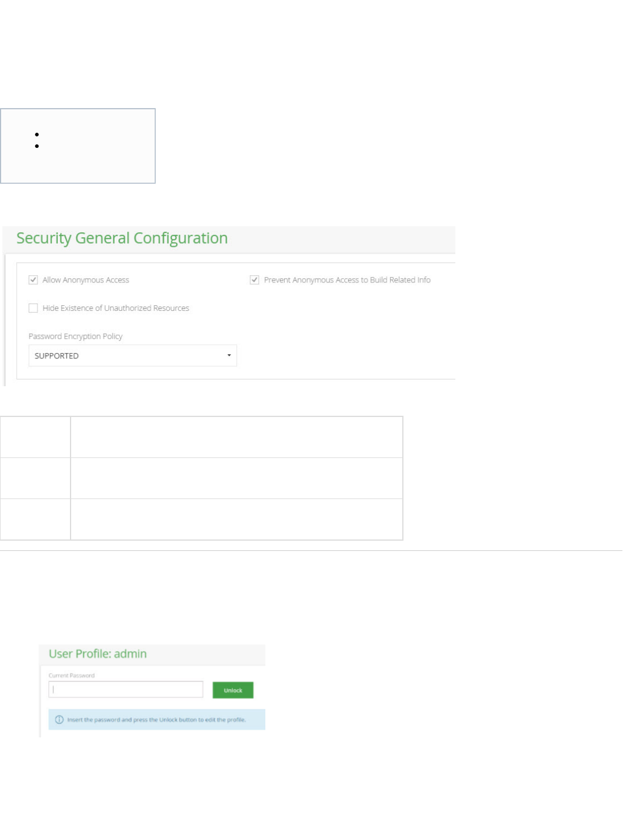Select the second bullet in the outlined box
The width and height of the screenshot is (623, 840).
37,146
